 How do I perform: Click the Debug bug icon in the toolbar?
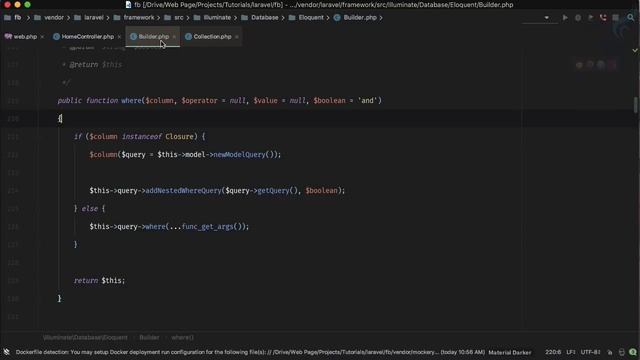click(578, 18)
